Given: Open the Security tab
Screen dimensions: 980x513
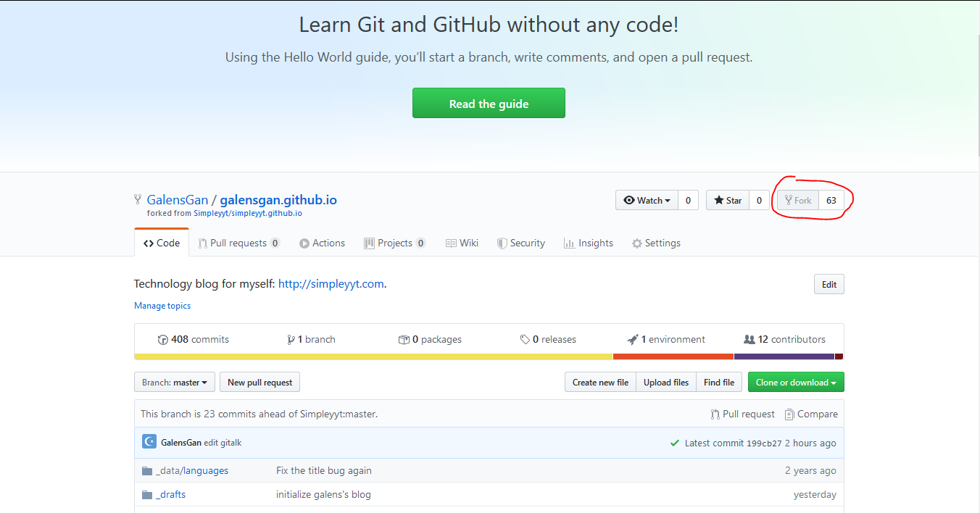Looking at the screenshot, I should click(520, 243).
